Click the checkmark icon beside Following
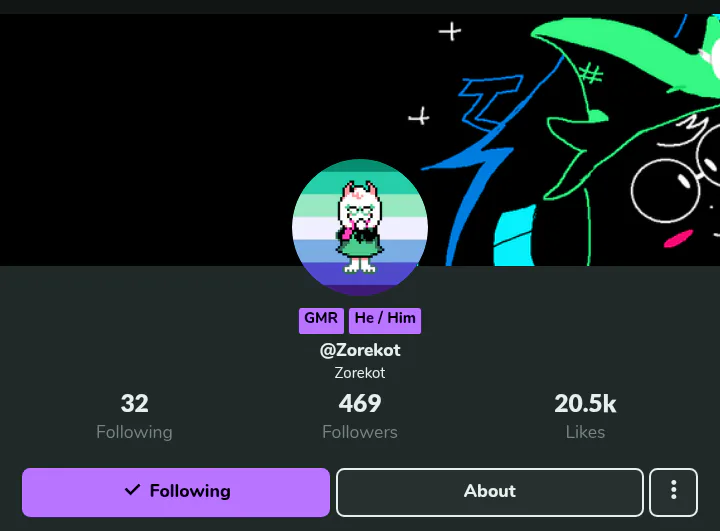Image resolution: width=720 pixels, height=531 pixels. pos(132,490)
